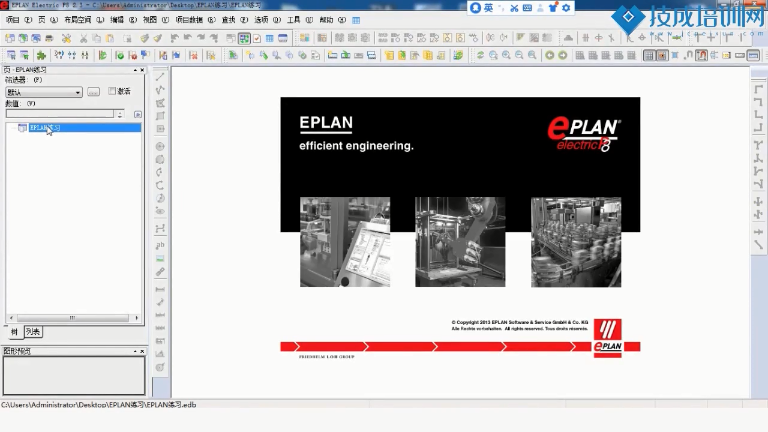Insert top-right angle connection symbol
The width and height of the screenshot is (768, 432).
click(758, 102)
